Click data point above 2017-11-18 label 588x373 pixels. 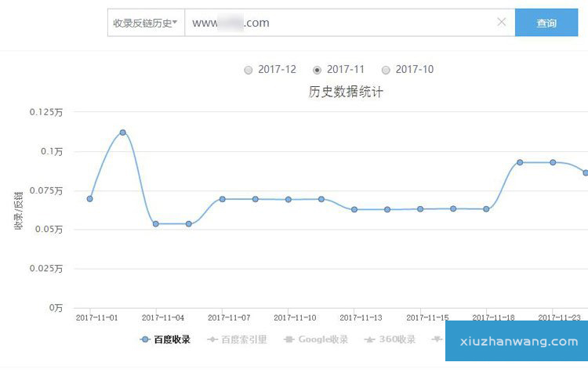click(x=486, y=209)
